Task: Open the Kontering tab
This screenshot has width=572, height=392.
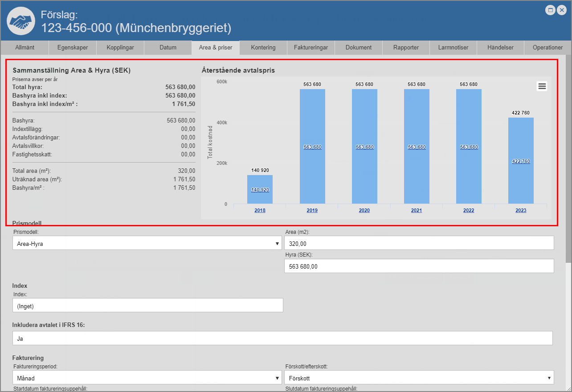Action: pos(263,47)
